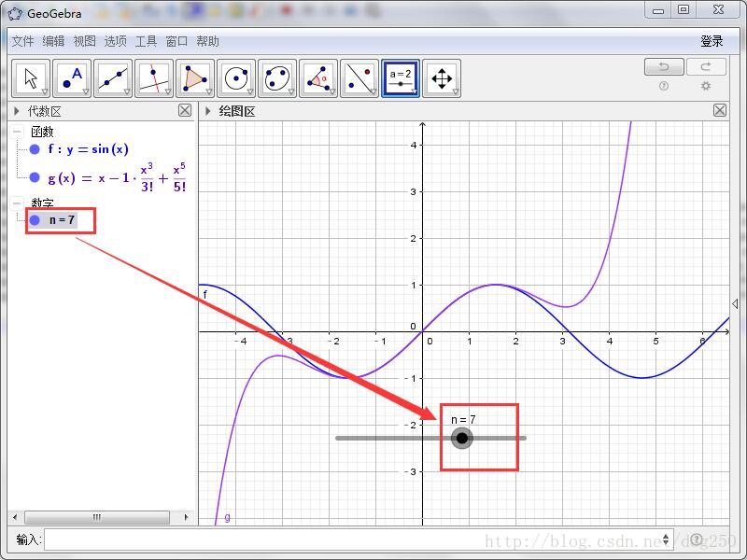Open the help question-mark icon in the toolbar
The image size is (747, 560).
[664, 86]
